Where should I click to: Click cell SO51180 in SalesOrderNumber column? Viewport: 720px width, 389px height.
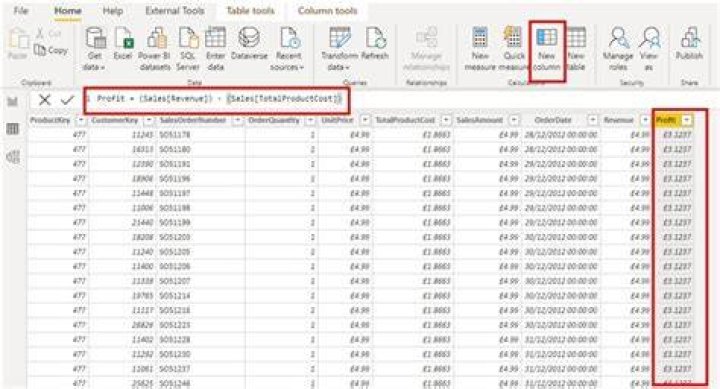coord(174,150)
